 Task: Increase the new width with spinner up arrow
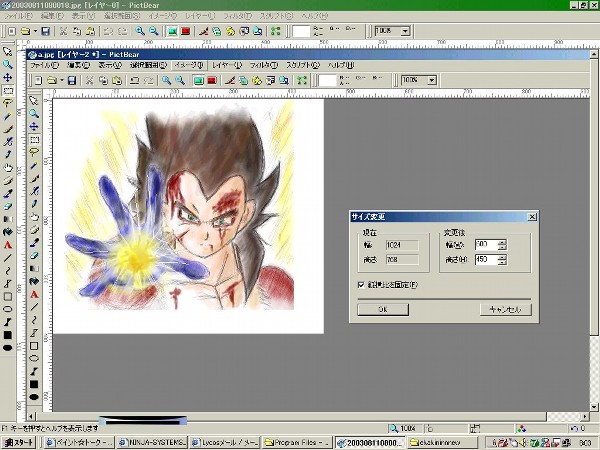tap(501, 241)
